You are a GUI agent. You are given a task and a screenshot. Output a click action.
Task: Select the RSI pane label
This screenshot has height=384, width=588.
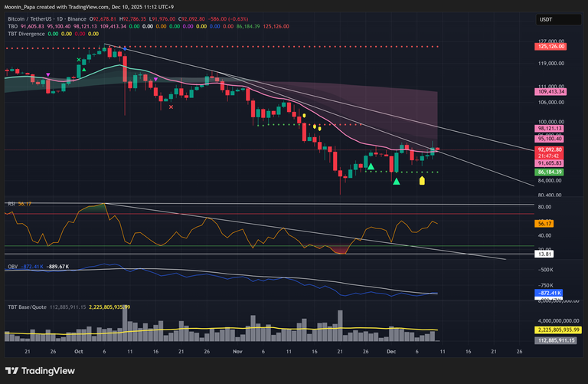pyautogui.click(x=12, y=204)
